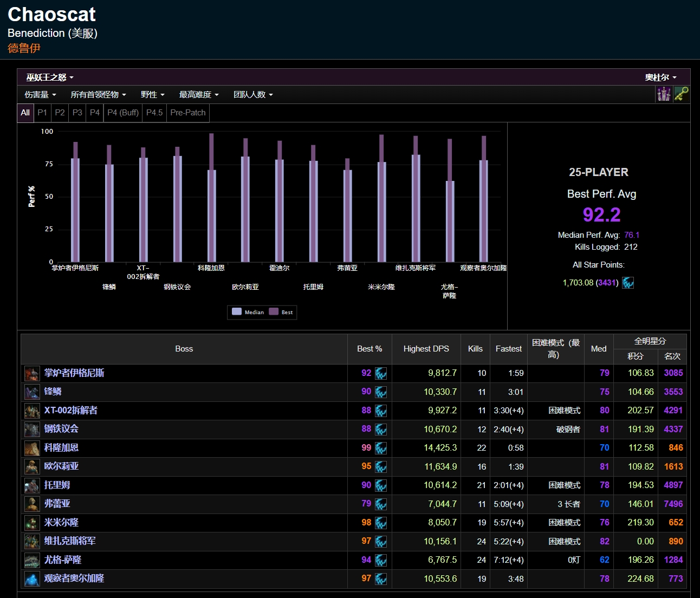Open best rank icon beside 94 for 尤格-萨隆
Screen dimensions: 700x598
click(x=381, y=560)
